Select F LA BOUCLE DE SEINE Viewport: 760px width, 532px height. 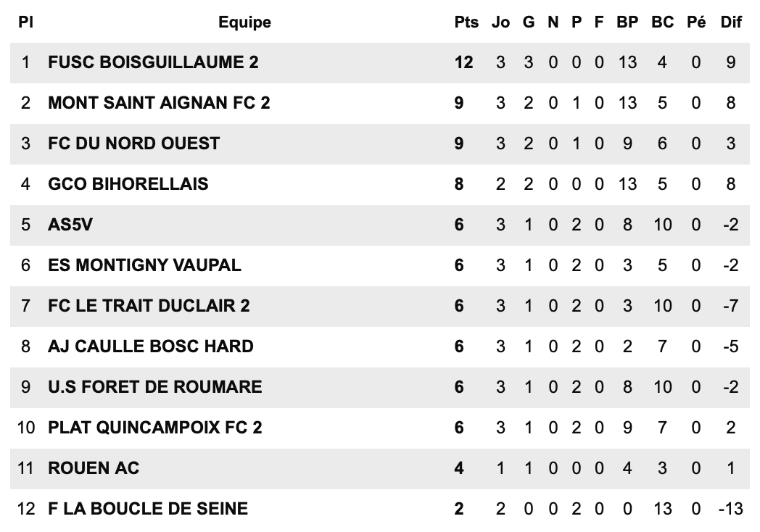[x=148, y=509]
